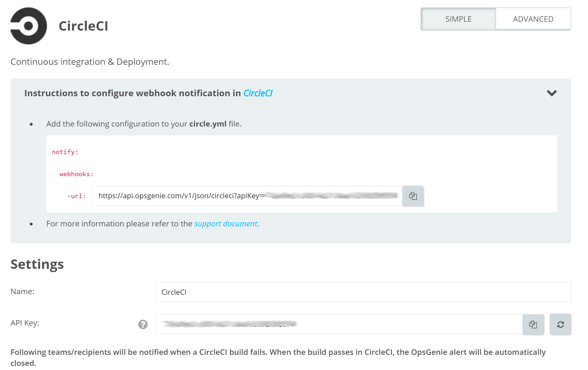Open the API Key help question-mark icon
This screenshot has height=370, width=588.
[143, 324]
